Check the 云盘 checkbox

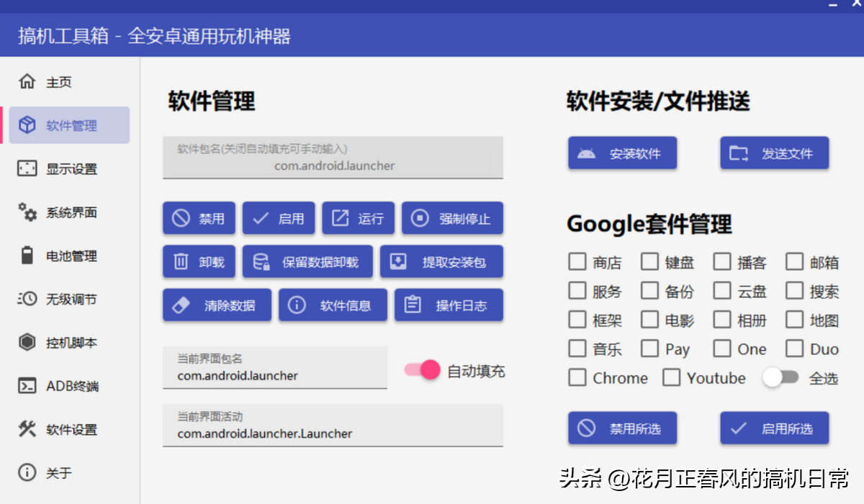pyautogui.click(x=722, y=290)
